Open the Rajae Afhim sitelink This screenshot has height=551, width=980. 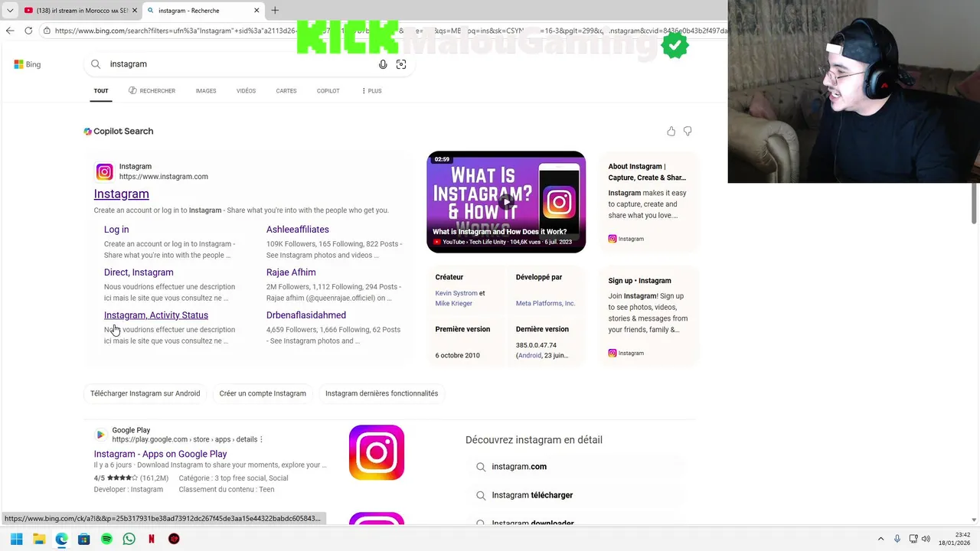(291, 272)
